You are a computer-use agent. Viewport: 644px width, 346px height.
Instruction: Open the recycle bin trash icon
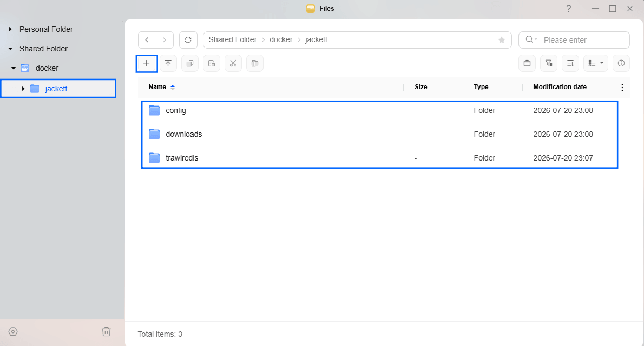click(107, 331)
